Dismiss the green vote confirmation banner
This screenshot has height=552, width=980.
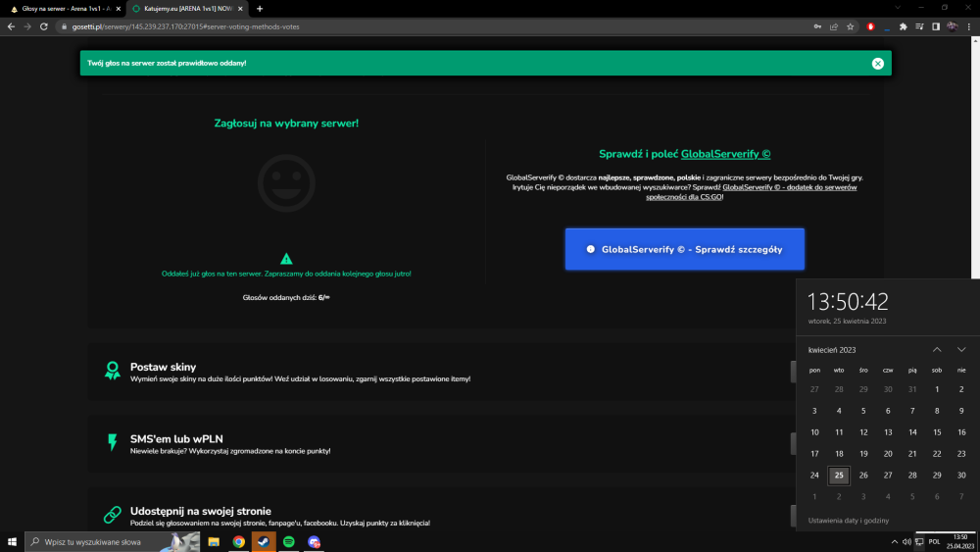[877, 63]
